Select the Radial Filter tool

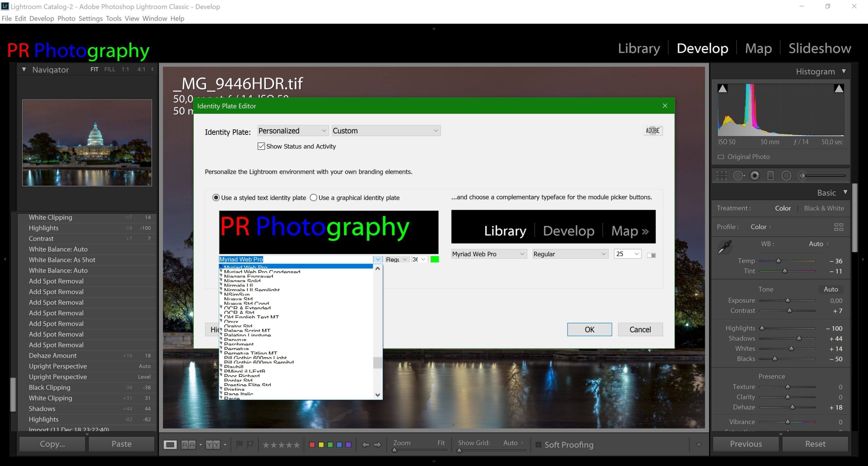786,175
